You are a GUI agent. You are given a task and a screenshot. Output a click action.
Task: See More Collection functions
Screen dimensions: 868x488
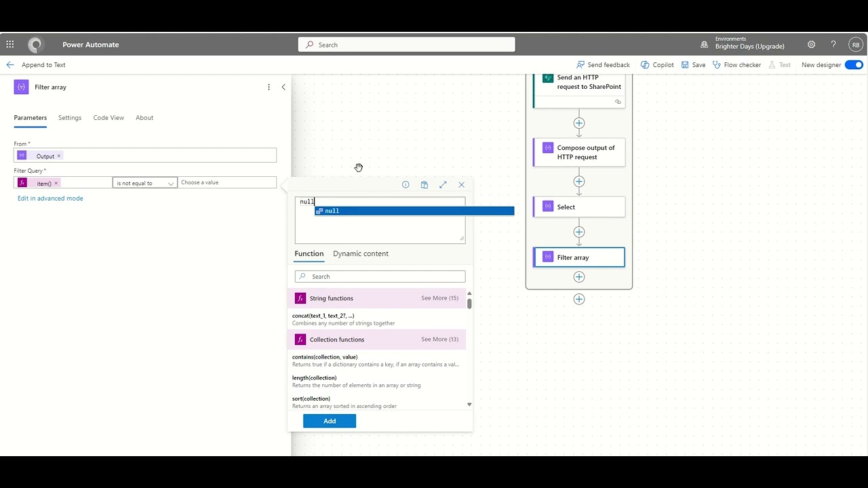coord(439,340)
